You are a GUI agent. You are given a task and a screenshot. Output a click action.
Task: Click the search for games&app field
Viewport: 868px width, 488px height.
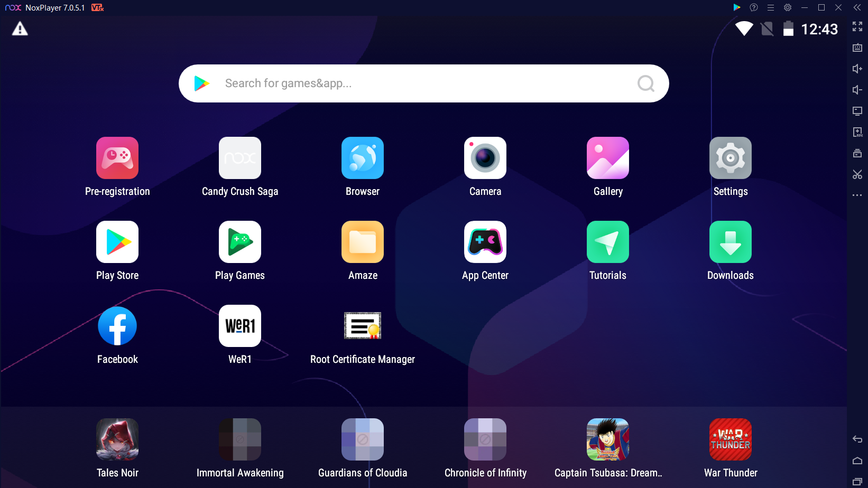424,83
